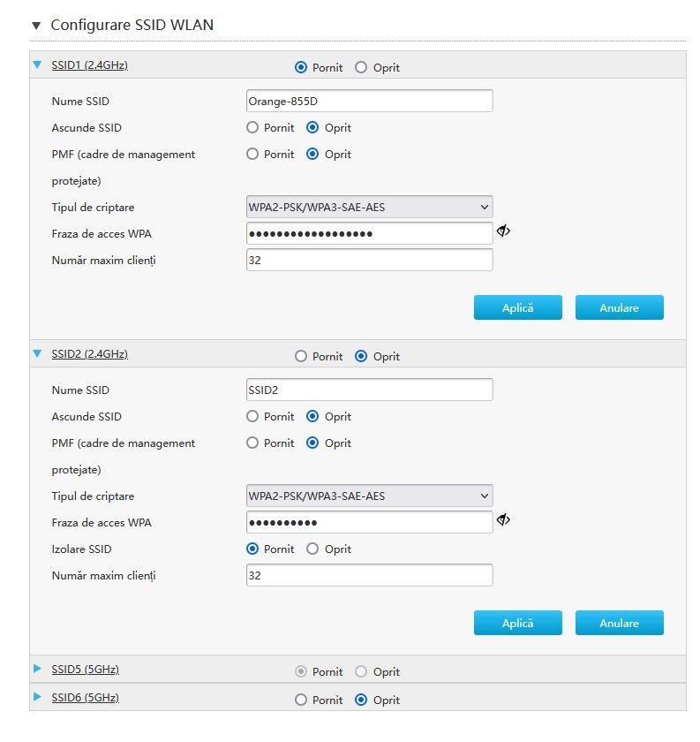Reveal SSID2 WPA passphrase via eye icon

point(503,520)
